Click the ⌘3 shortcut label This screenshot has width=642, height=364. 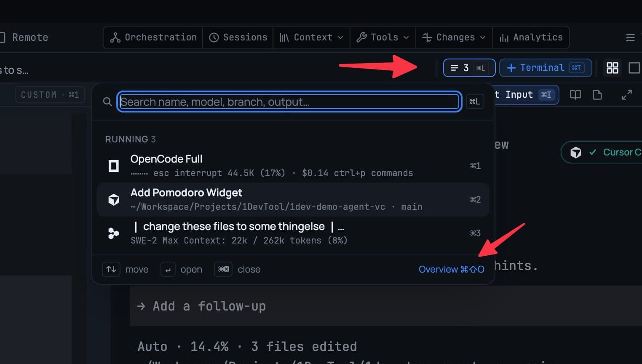(475, 233)
